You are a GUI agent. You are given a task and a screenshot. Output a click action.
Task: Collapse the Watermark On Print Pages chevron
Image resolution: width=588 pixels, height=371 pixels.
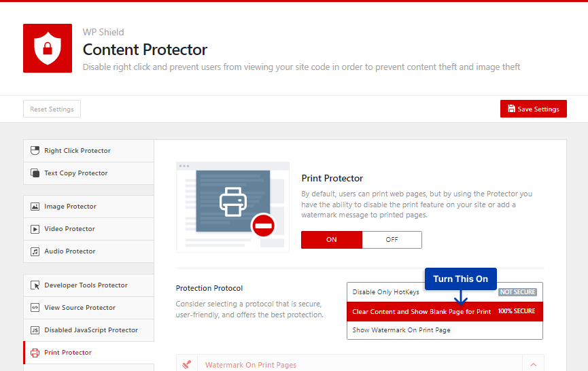click(533, 365)
